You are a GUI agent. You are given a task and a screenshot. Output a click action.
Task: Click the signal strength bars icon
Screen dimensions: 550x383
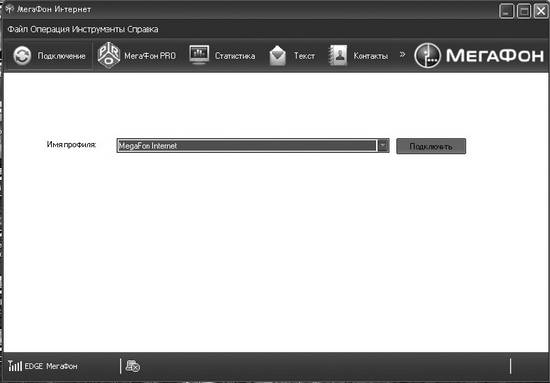pyautogui.click(x=15, y=366)
